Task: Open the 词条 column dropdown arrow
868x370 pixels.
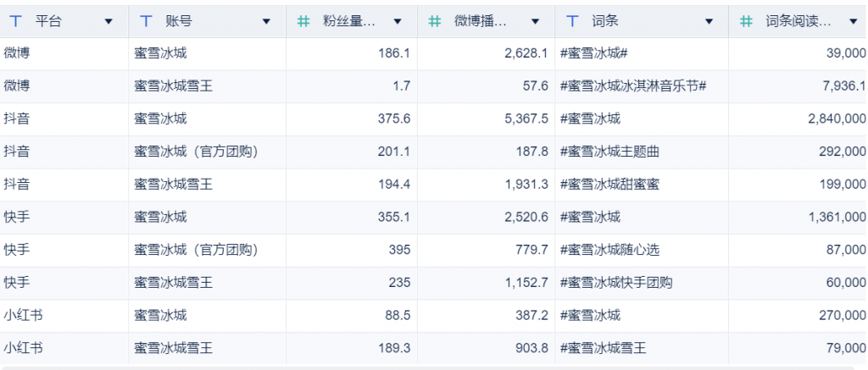Action: point(709,21)
